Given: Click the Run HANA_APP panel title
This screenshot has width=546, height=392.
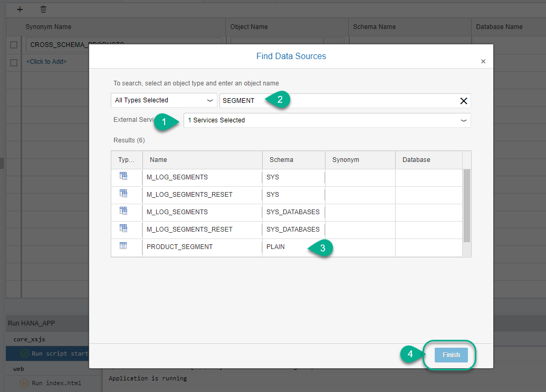Looking at the screenshot, I should (x=31, y=323).
